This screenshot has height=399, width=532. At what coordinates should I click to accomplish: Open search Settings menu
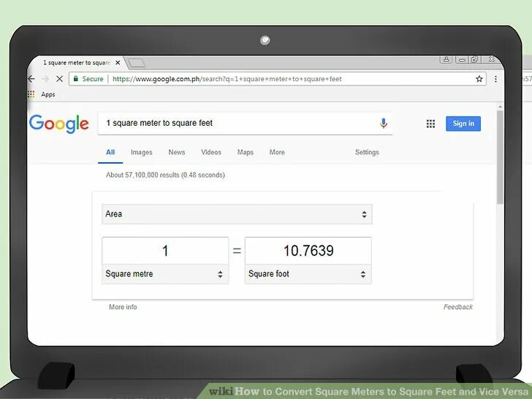pos(367,152)
